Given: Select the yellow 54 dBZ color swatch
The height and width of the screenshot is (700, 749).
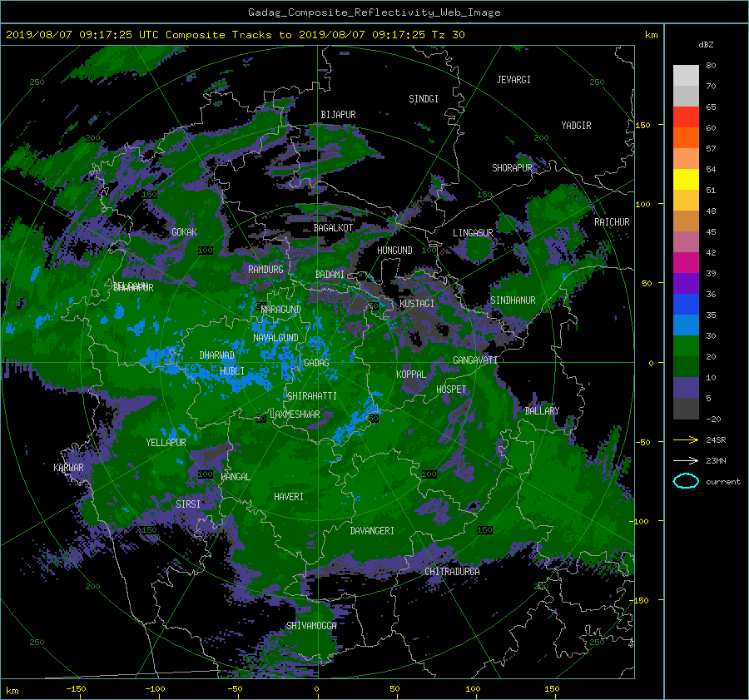Looking at the screenshot, I should [x=686, y=179].
